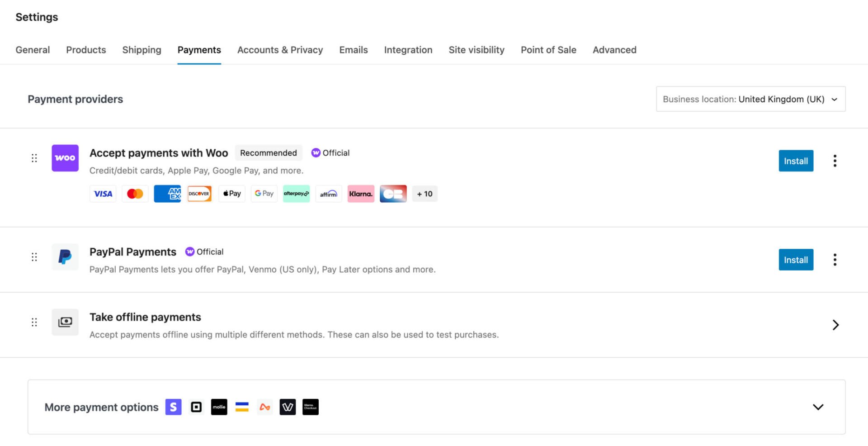868x446 pixels.
Task: Click the Mollie payment icon
Action: (219, 407)
